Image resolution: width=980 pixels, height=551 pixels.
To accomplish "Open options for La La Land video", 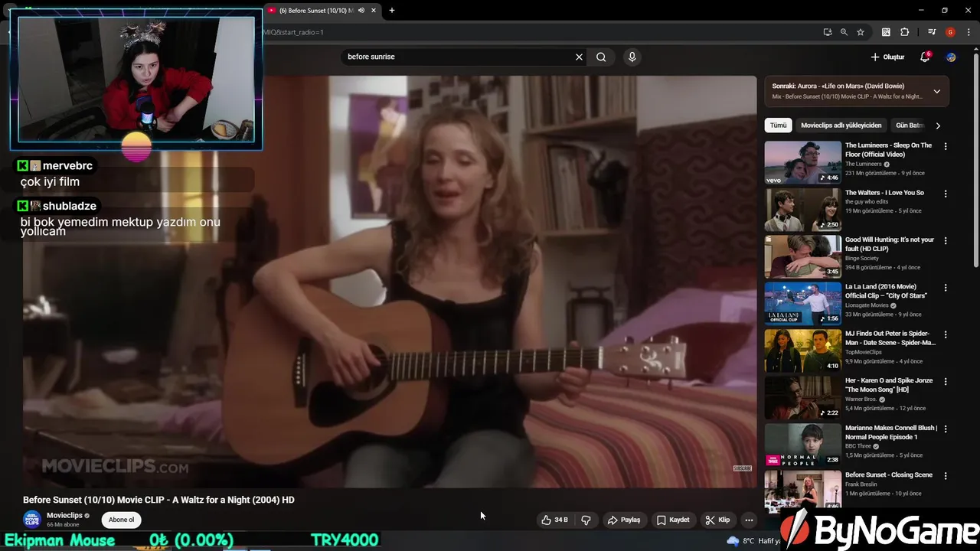I will tap(946, 288).
